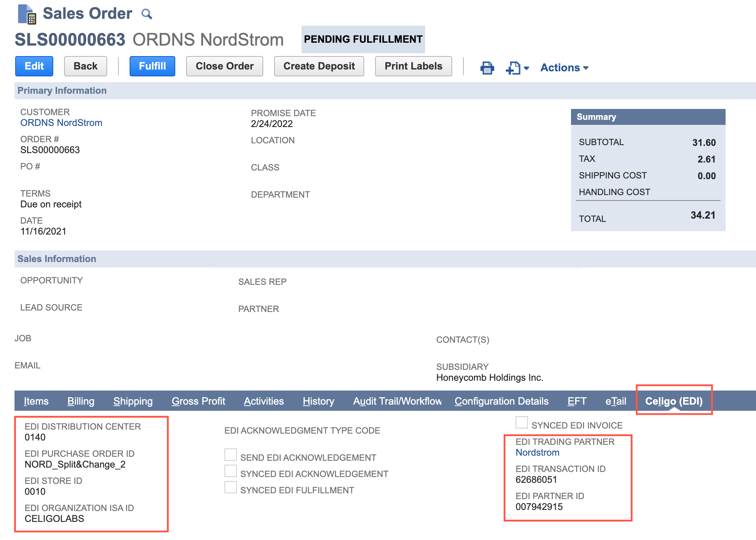Click the Fulfill button
This screenshot has width=756, height=540.
(x=152, y=66)
